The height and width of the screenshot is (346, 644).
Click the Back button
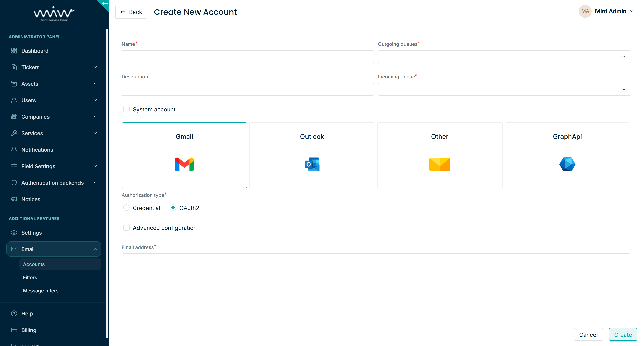coord(131,12)
